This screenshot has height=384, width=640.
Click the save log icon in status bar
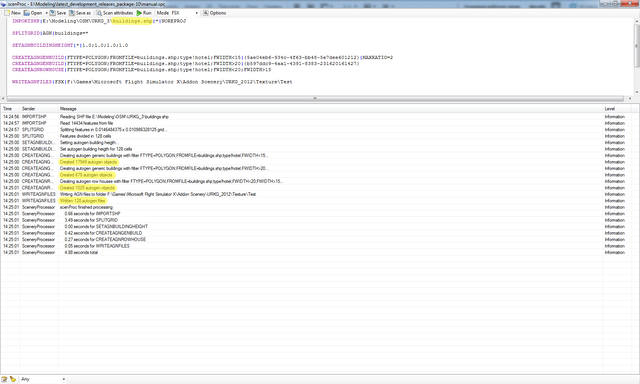(x=4, y=380)
